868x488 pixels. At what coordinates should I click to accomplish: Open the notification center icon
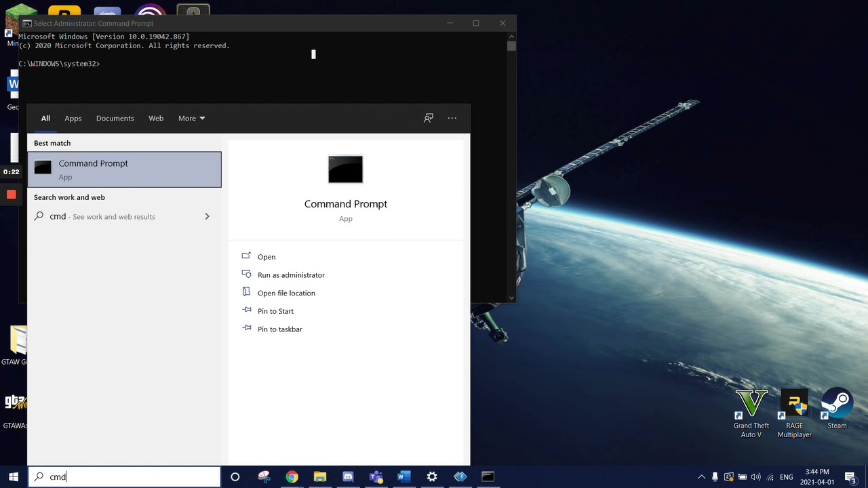pyautogui.click(x=850, y=477)
